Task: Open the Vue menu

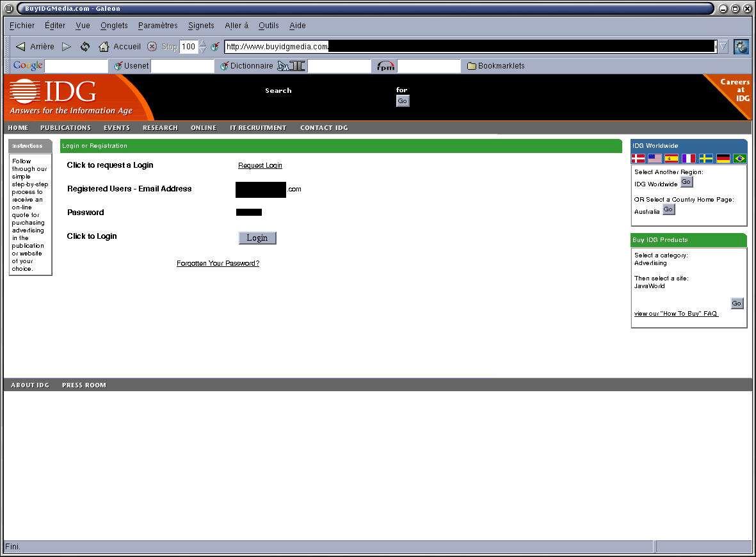Action: pos(83,26)
